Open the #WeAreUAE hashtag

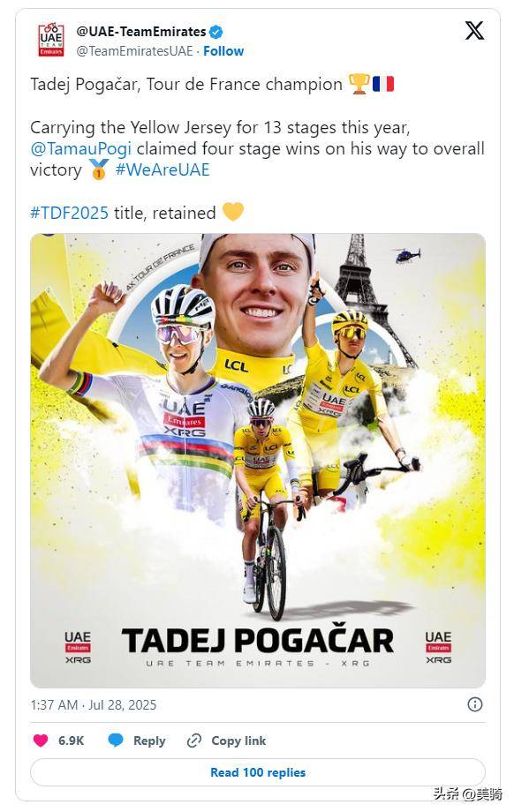point(163,169)
